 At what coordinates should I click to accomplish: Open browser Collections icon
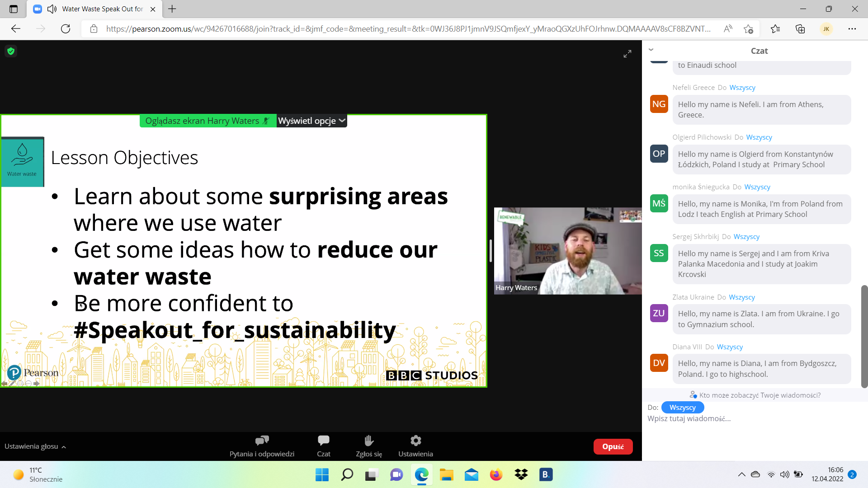[x=800, y=29]
